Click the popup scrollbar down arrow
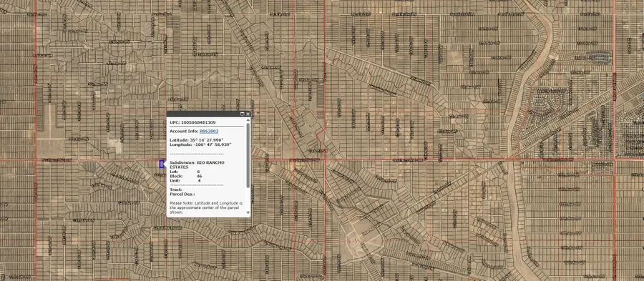This screenshot has width=644, height=281. 248,213
